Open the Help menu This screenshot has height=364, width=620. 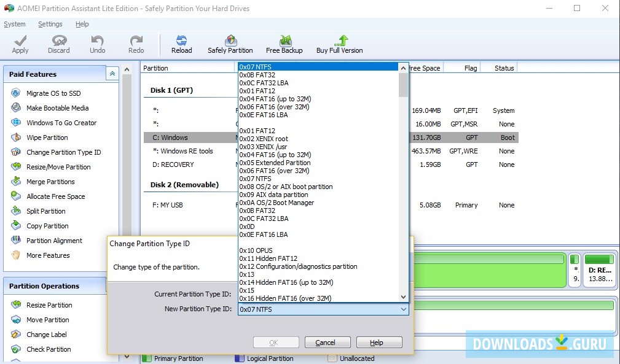pos(82,24)
